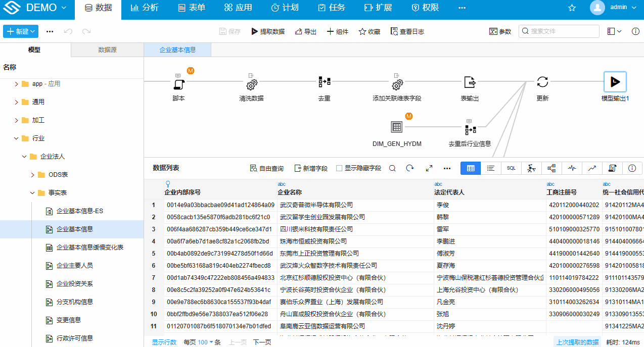Viewport: 644px width, 347px height.
Task: Switch data list to list view mode
Action: [x=490, y=168]
